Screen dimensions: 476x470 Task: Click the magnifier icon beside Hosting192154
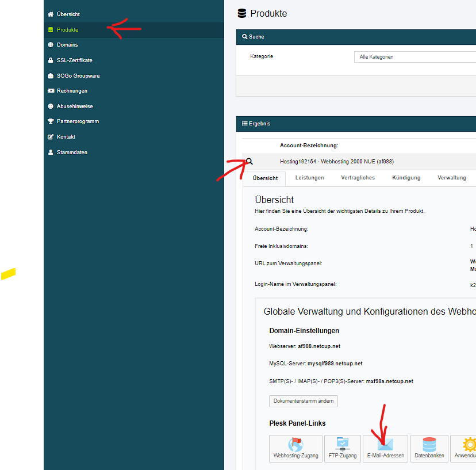[249, 162]
